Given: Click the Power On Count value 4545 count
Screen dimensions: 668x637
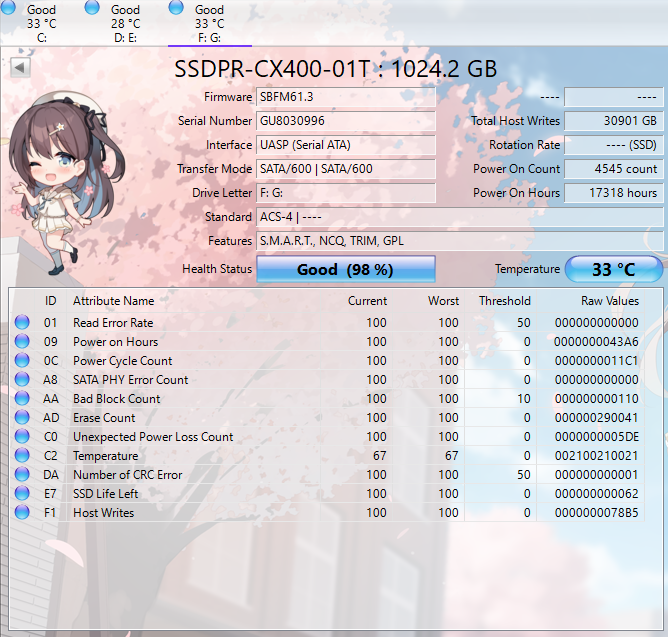Looking at the screenshot, I should (613, 169).
